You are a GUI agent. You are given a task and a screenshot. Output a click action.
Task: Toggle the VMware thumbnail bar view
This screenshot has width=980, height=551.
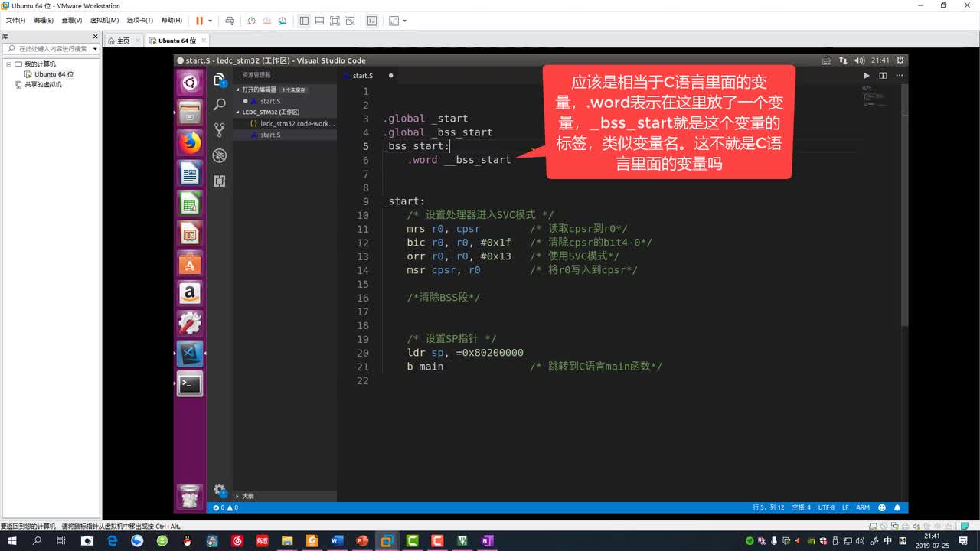(x=319, y=21)
